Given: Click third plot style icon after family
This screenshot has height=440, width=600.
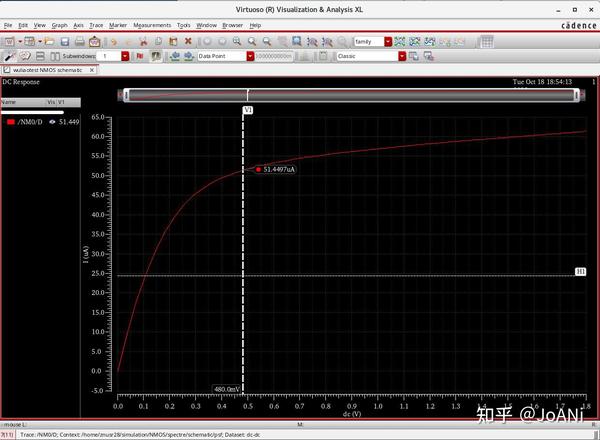Looking at the screenshot, I should (x=430, y=41).
